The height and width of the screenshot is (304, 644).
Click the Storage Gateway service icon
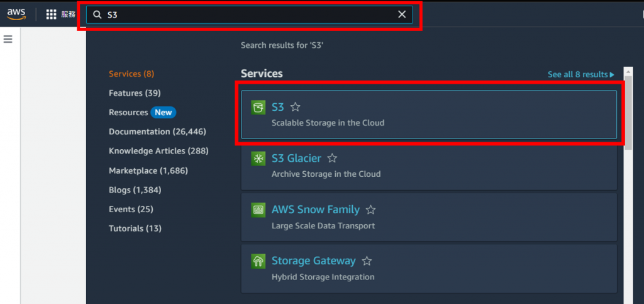[257, 261]
